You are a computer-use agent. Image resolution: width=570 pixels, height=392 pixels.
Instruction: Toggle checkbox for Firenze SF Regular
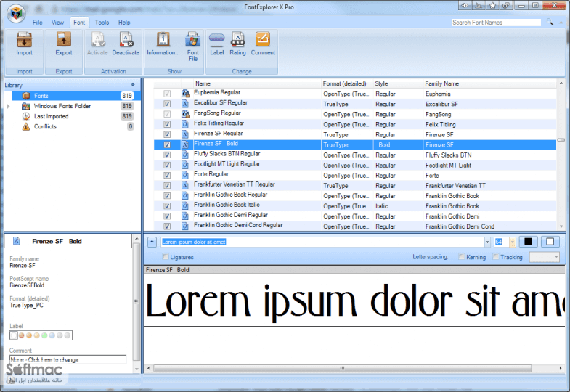[167, 134]
